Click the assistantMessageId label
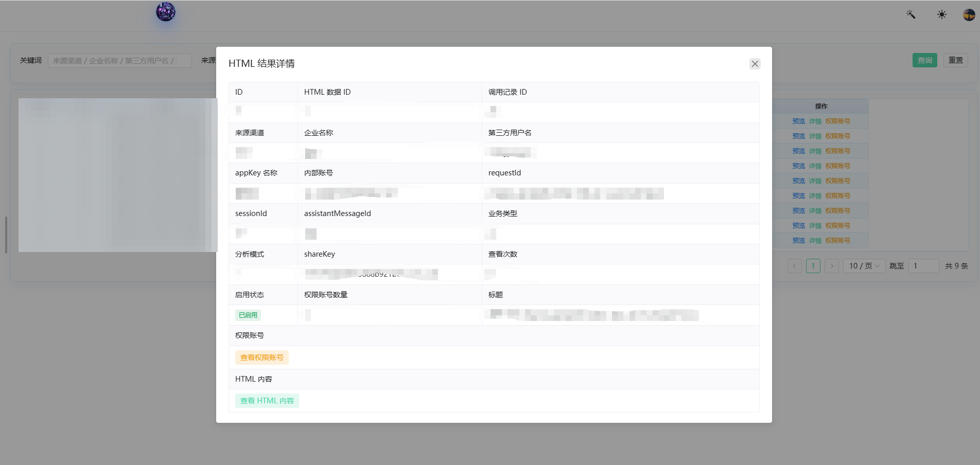The width and height of the screenshot is (980, 465). (338, 213)
